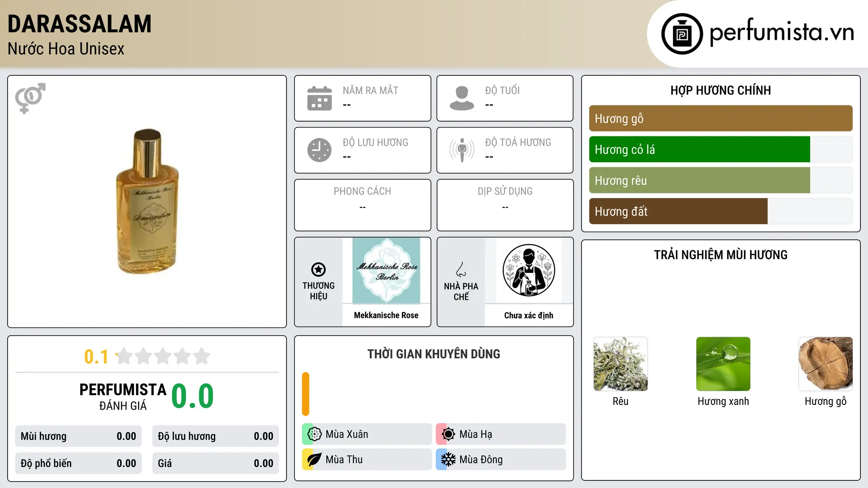Click the green 0.0 Perfumista rating
The image size is (868, 488).
coord(192,396)
